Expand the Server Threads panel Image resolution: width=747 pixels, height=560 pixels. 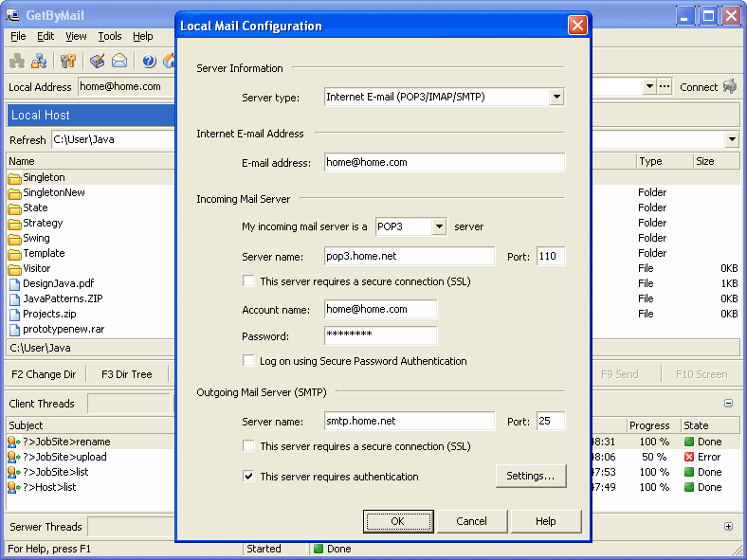[728, 526]
